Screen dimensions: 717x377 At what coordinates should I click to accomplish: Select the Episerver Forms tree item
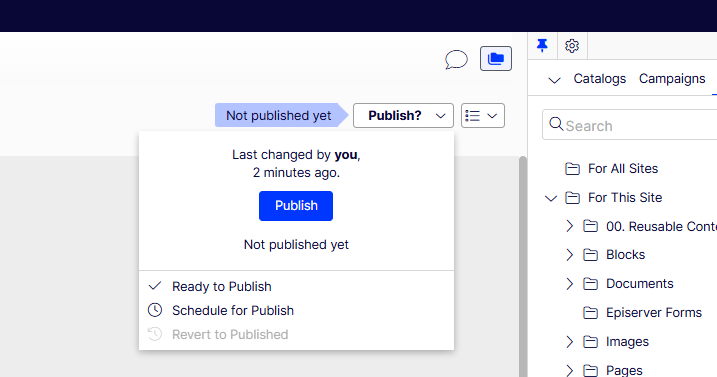click(x=653, y=313)
